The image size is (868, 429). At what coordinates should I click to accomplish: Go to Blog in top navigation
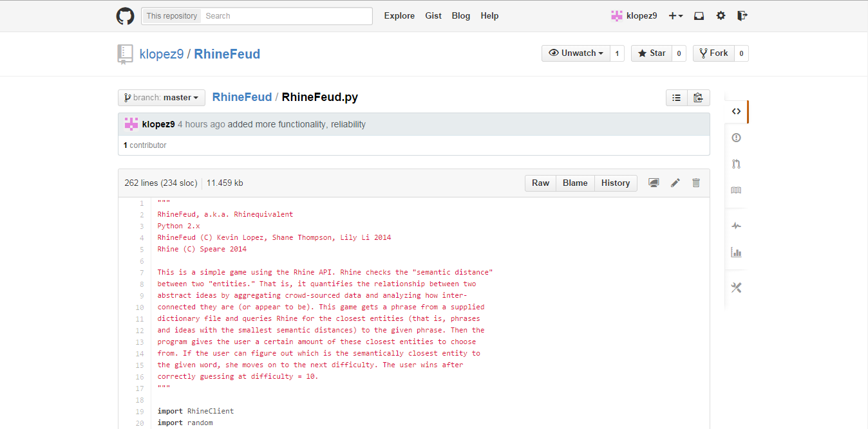coord(461,16)
